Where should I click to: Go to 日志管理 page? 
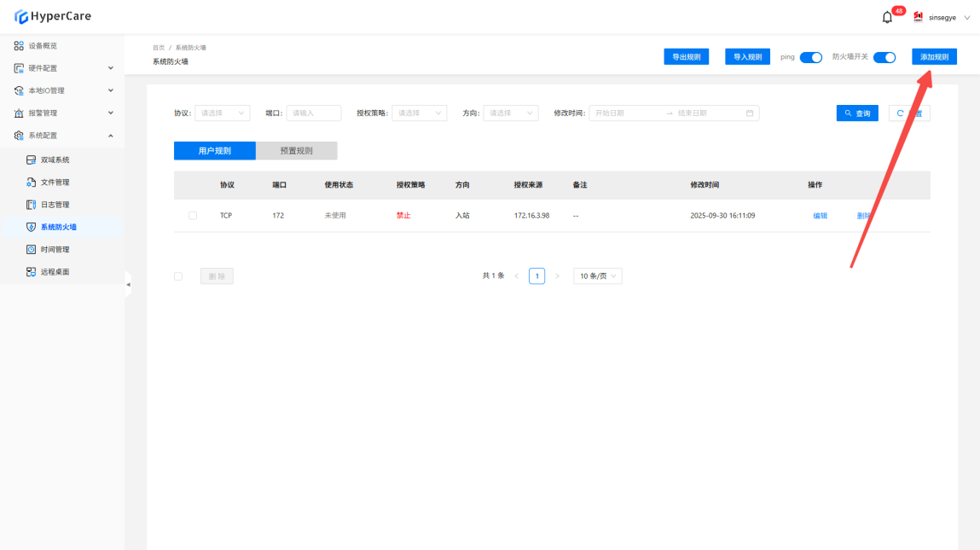pyautogui.click(x=55, y=205)
